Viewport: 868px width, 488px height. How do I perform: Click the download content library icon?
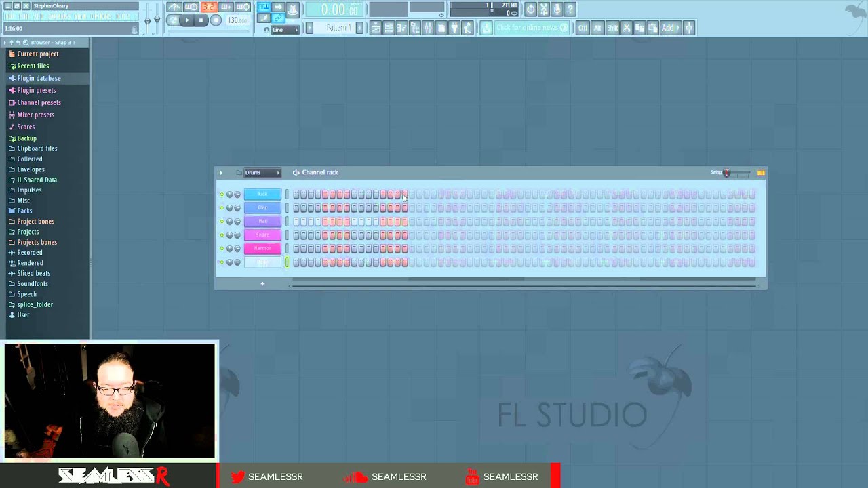point(486,28)
